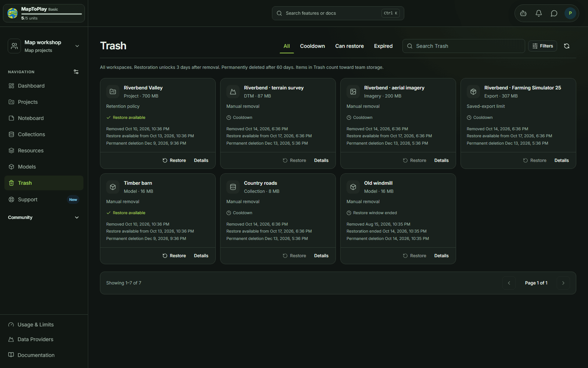
Task: Switch to Cooldown tab
Action: point(312,46)
